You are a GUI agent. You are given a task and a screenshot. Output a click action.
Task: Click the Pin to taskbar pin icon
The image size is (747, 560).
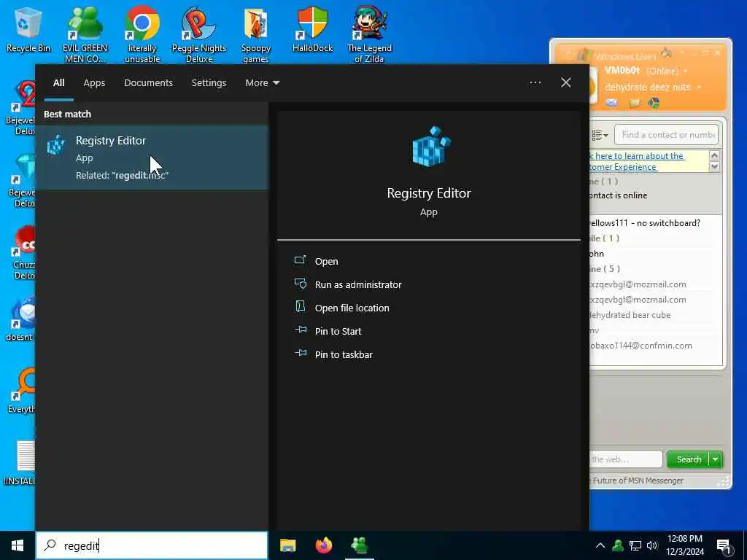pyautogui.click(x=300, y=353)
